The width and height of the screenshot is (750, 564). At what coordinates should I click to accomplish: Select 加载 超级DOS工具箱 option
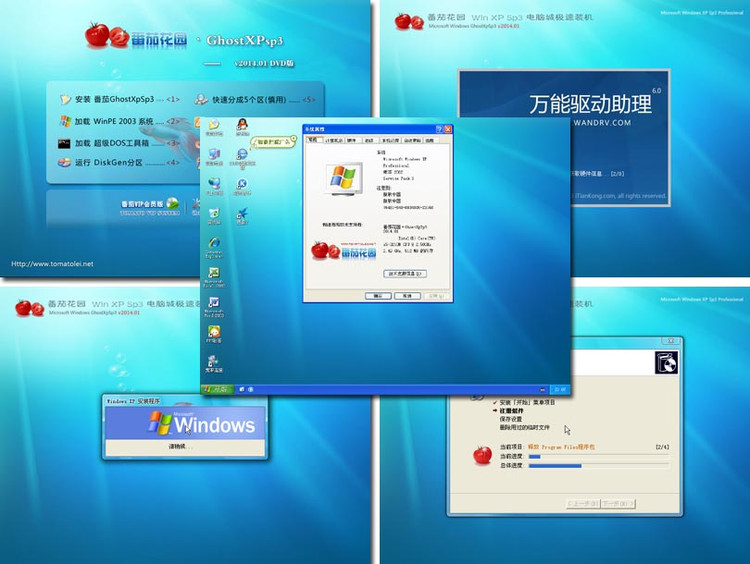point(127,143)
